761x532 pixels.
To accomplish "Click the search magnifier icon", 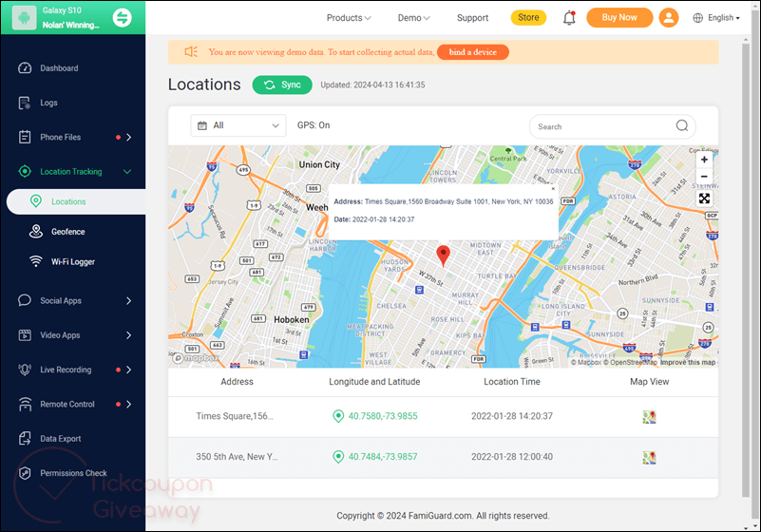I will [x=682, y=125].
